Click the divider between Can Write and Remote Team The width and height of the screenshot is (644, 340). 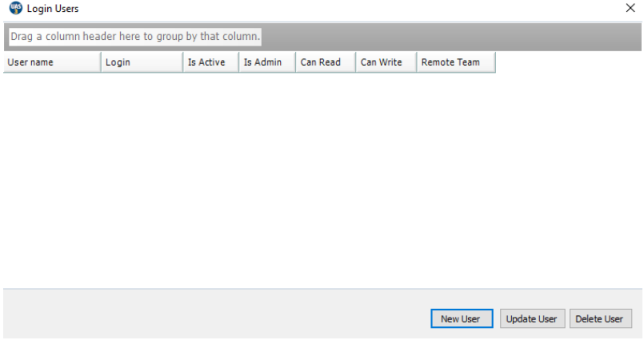point(416,62)
